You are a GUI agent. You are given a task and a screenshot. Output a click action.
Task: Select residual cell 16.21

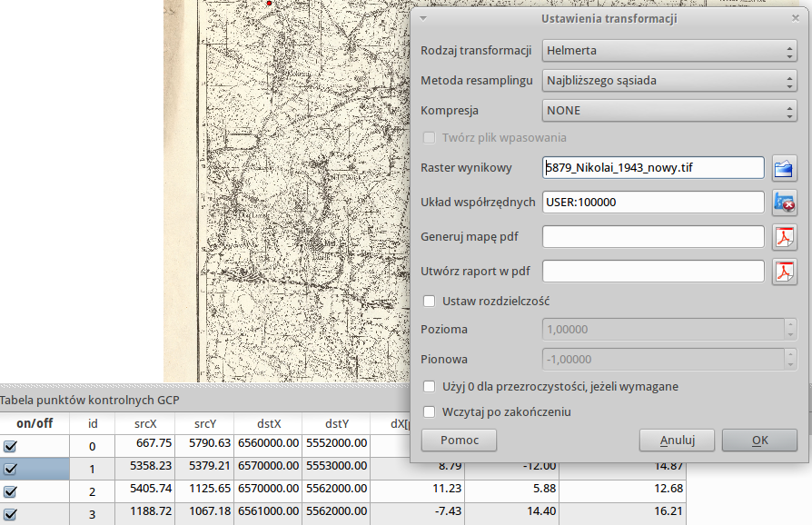622,514
